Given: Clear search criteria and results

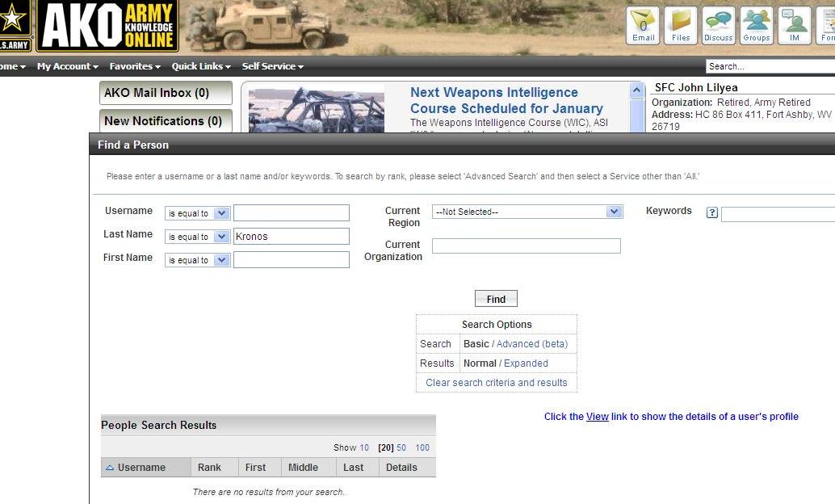Looking at the screenshot, I should pos(496,383).
